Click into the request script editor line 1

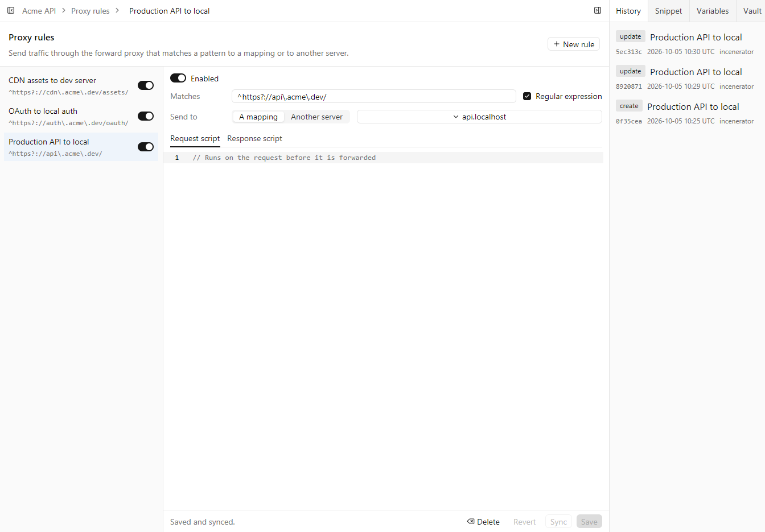[383, 158]
